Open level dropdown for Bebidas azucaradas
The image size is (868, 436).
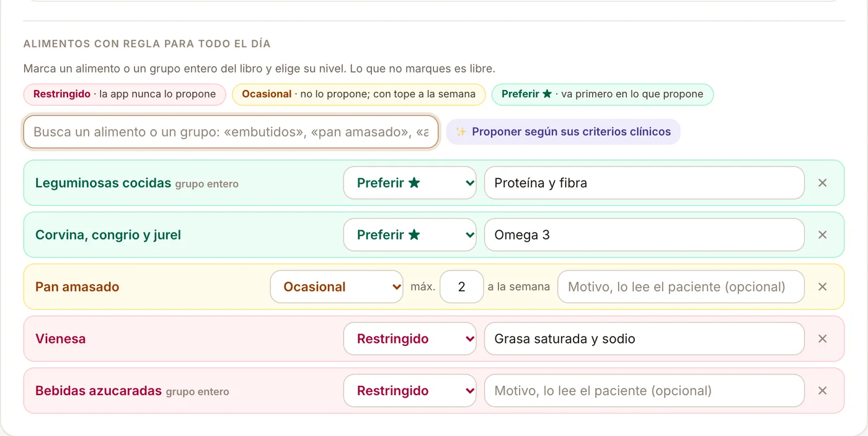[410, 391]
